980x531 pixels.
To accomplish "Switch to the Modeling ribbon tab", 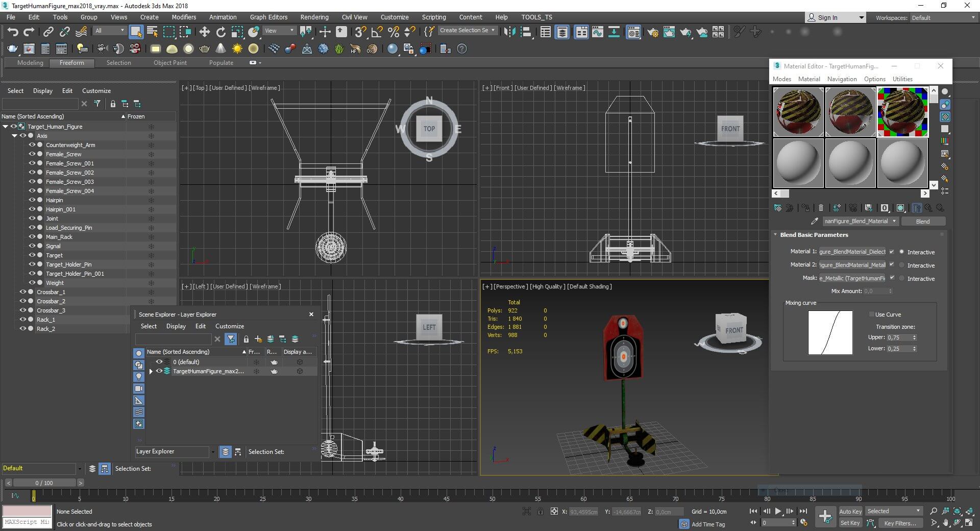I will (30, 63).
